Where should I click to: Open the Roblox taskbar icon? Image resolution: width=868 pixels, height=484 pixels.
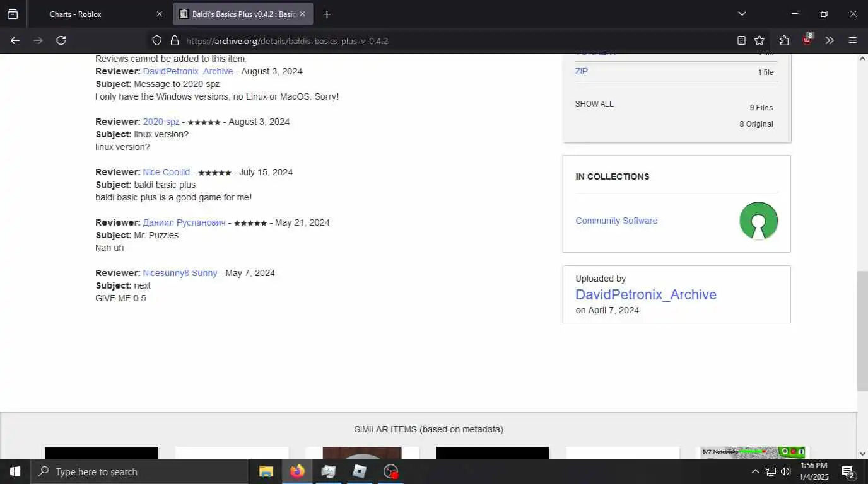[x=360, y=471]
